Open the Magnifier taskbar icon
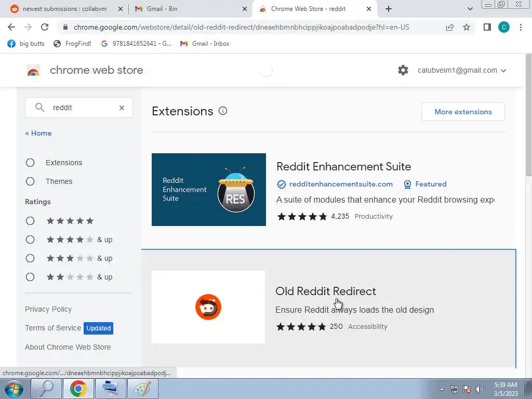Screen dimensions: 532x399 pyautogui.click(x=46, y=389)
